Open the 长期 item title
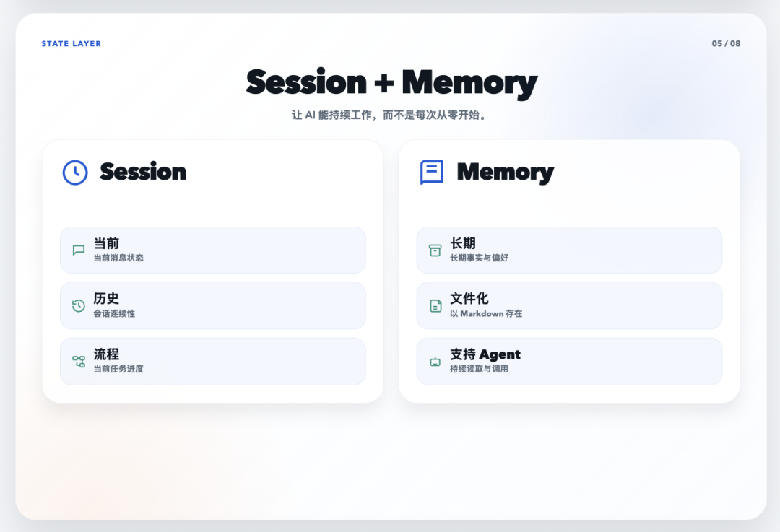This screenshot has height=532, width=780. 463,244
